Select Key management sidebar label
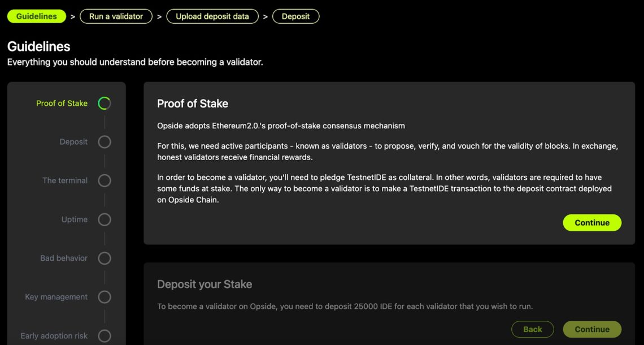644x345 pixels. click(56, 297)
